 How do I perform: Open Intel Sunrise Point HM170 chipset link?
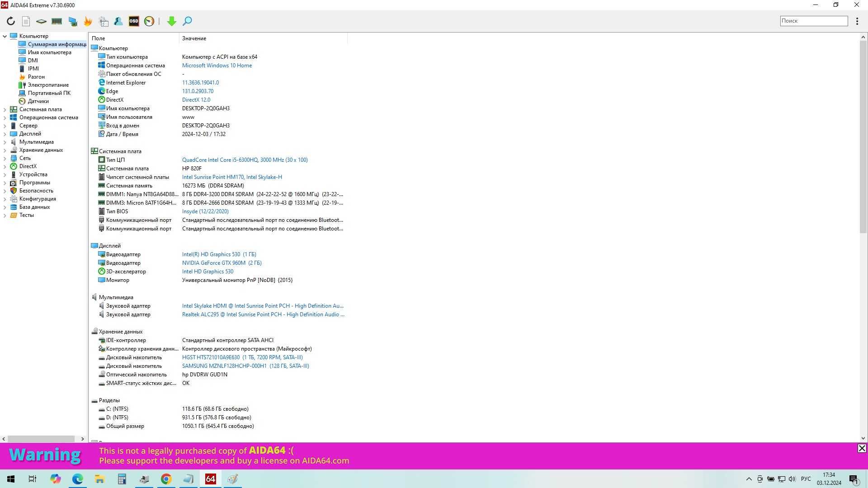pyautogui.click(x=232, y=177)
